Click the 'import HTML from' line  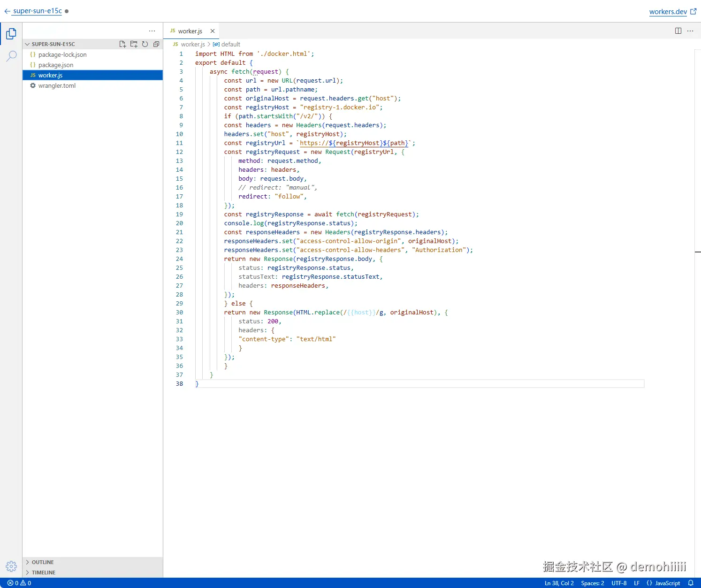point(255,54)
